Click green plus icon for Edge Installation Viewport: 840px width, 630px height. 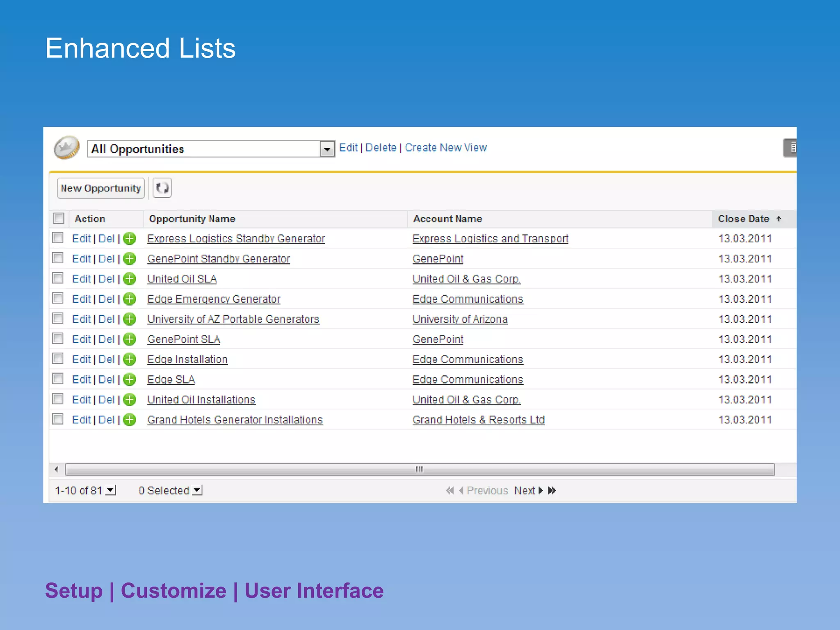coord(130,359)
